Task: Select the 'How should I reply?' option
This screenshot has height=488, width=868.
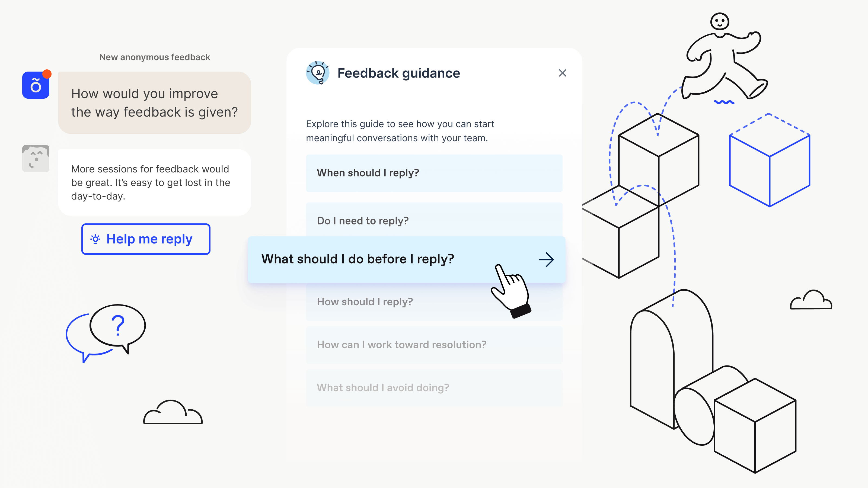Action: [x=365, y=301]
